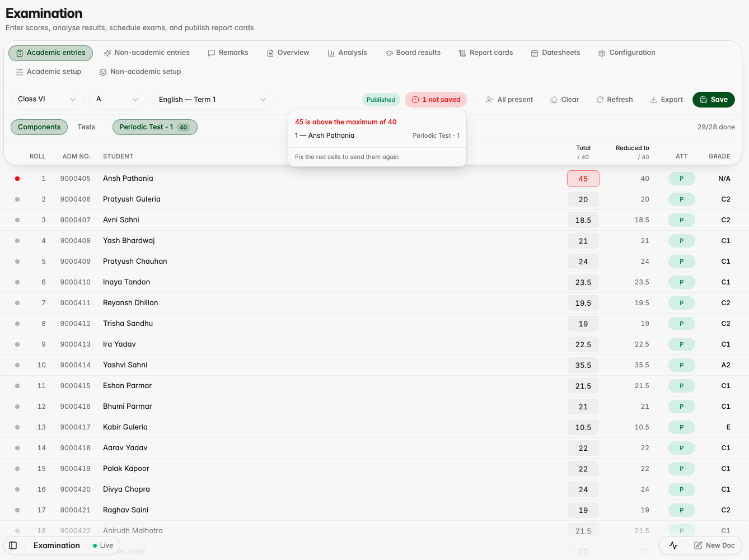The height and width of the screenshot is (560, 749).
Task: Click the sidebar panel toggle icon
Action: pyautogui.click(x=13, y=545)
